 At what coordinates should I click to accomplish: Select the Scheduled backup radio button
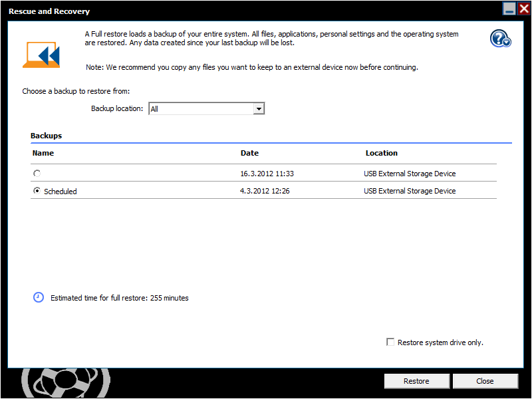click(37, 191)
